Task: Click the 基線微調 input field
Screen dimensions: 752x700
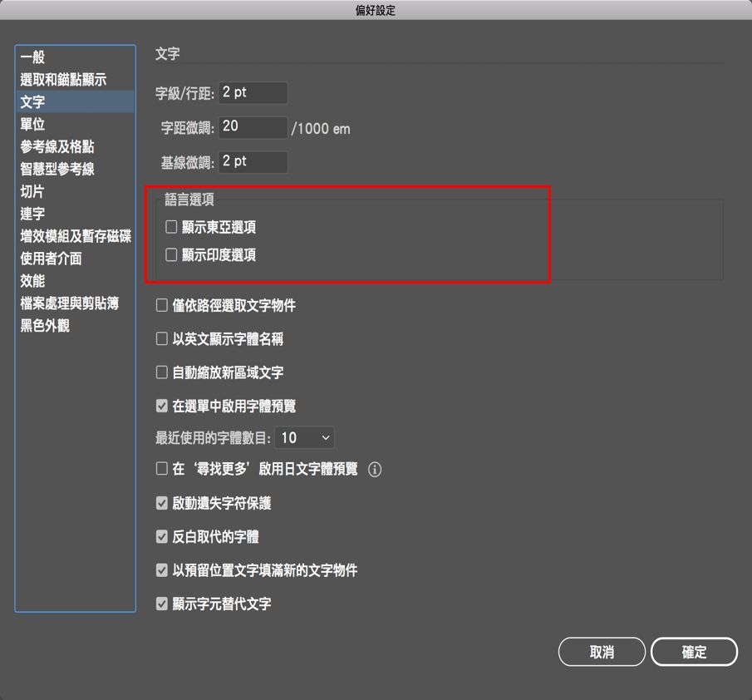Action: pos(253,161)
